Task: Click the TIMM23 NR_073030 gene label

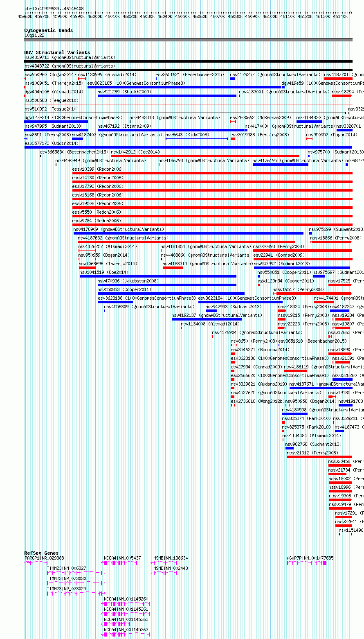Action: (x=67, y=578)
